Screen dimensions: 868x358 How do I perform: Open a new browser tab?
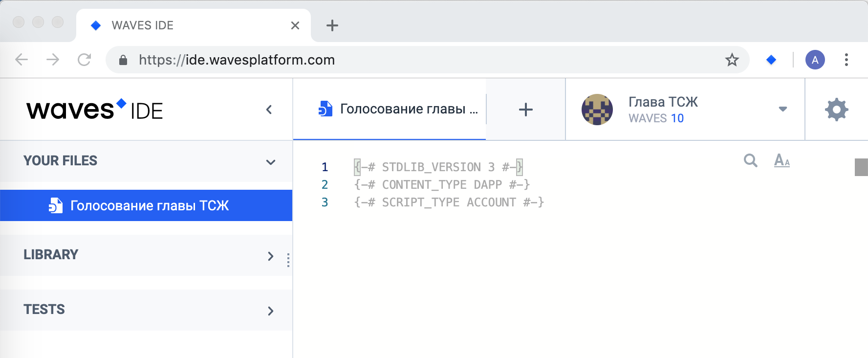click(332, 25)
